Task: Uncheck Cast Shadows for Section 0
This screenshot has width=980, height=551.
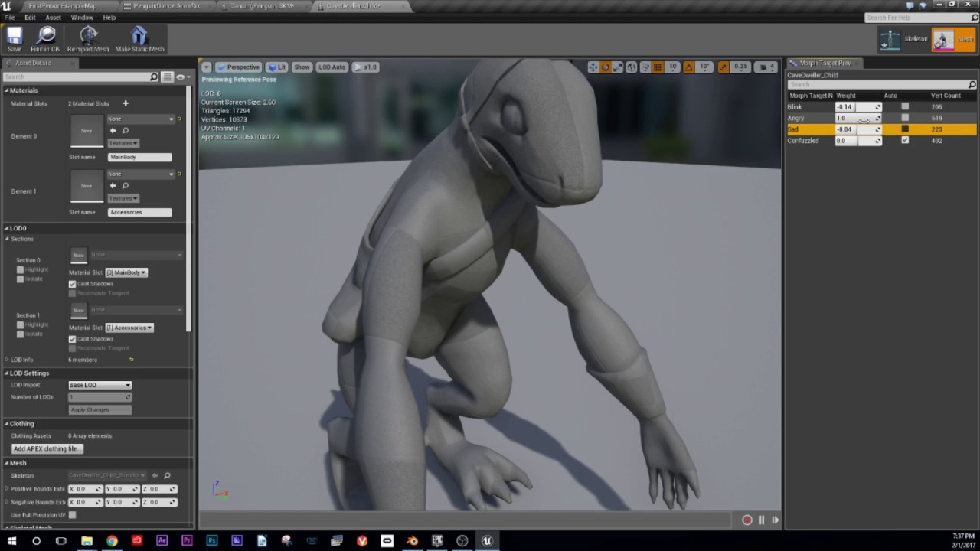Action: pyautogui.click(x=73, y=284)
